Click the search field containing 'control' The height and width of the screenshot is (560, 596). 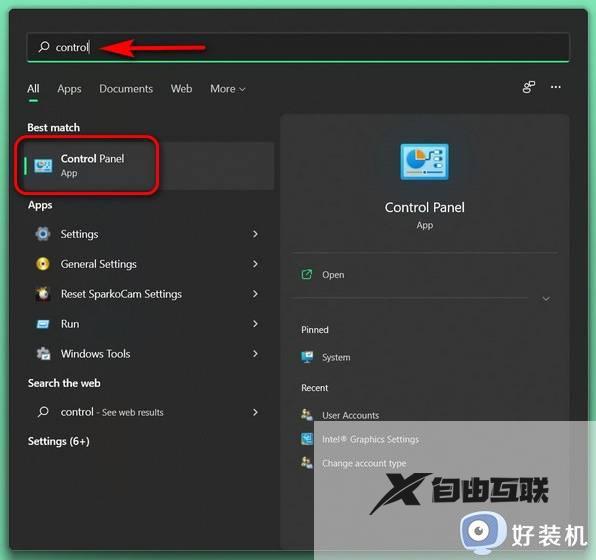298,47
